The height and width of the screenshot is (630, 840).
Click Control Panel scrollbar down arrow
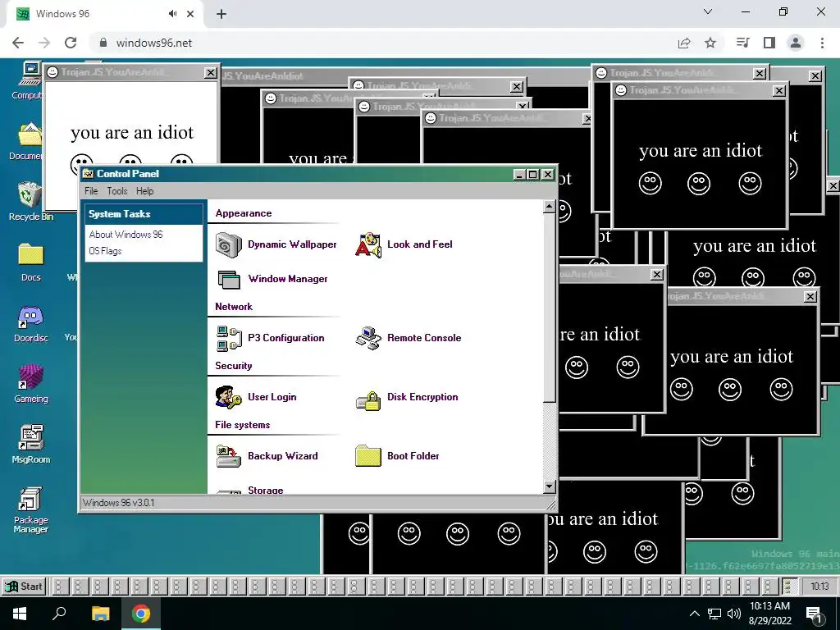coord(549,487)
